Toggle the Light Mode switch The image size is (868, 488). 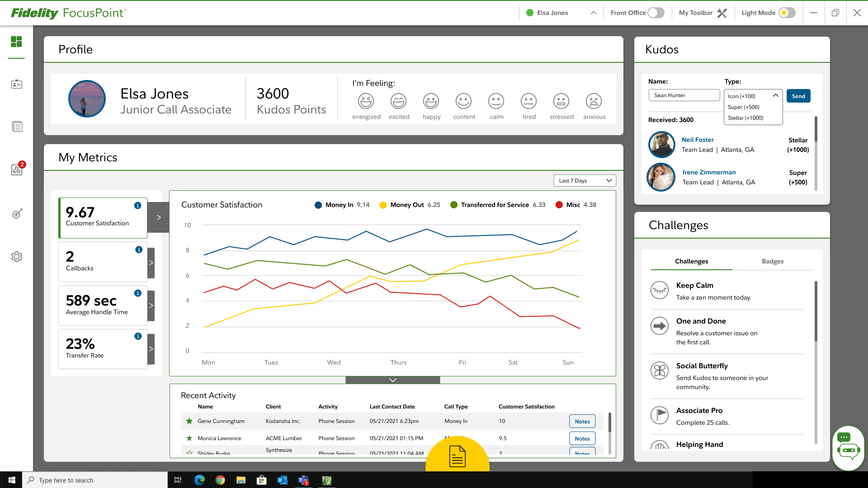(787, 13)
